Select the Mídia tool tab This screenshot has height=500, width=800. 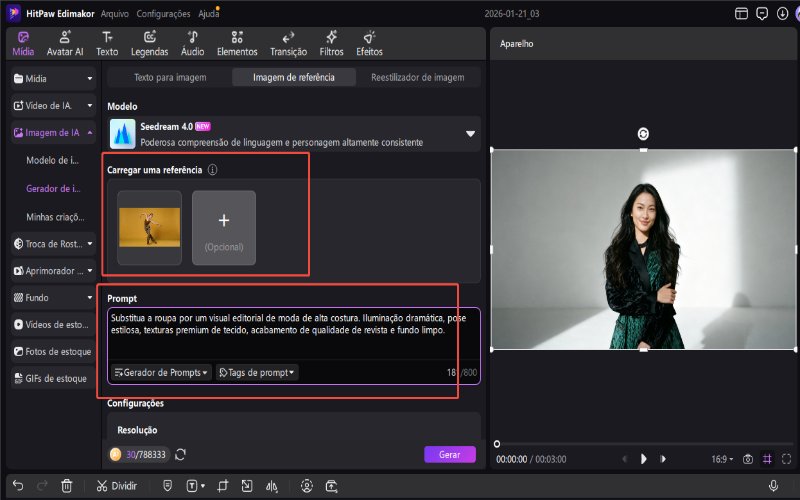pos(23,44)
